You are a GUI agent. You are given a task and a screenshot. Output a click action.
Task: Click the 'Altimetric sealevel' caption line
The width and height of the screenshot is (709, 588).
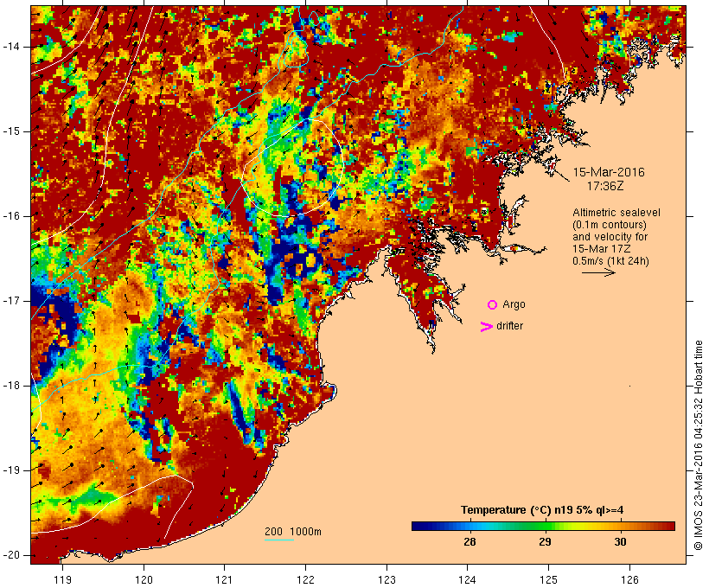(616, 213)
